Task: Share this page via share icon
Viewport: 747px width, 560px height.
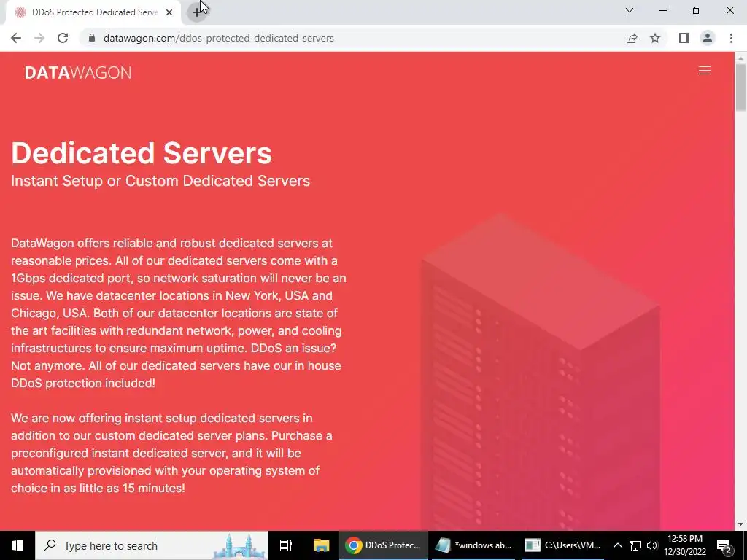Action: (x=632, y=38)
